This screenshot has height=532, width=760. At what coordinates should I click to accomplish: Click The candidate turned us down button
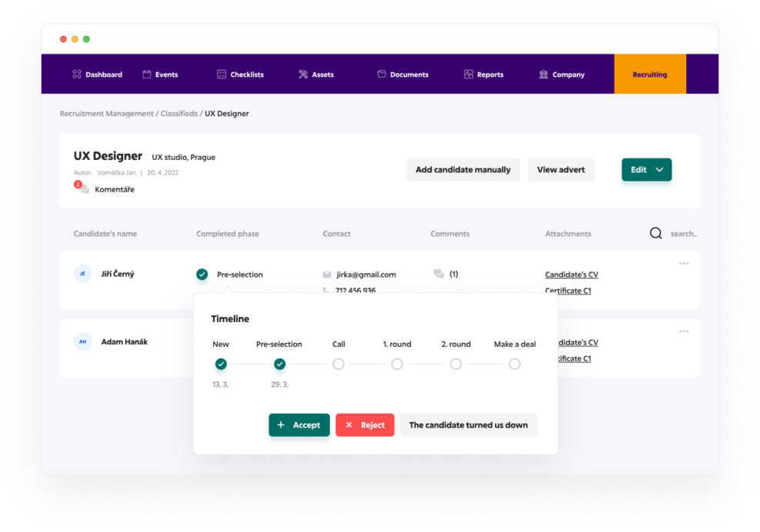(x=468, y=425)
